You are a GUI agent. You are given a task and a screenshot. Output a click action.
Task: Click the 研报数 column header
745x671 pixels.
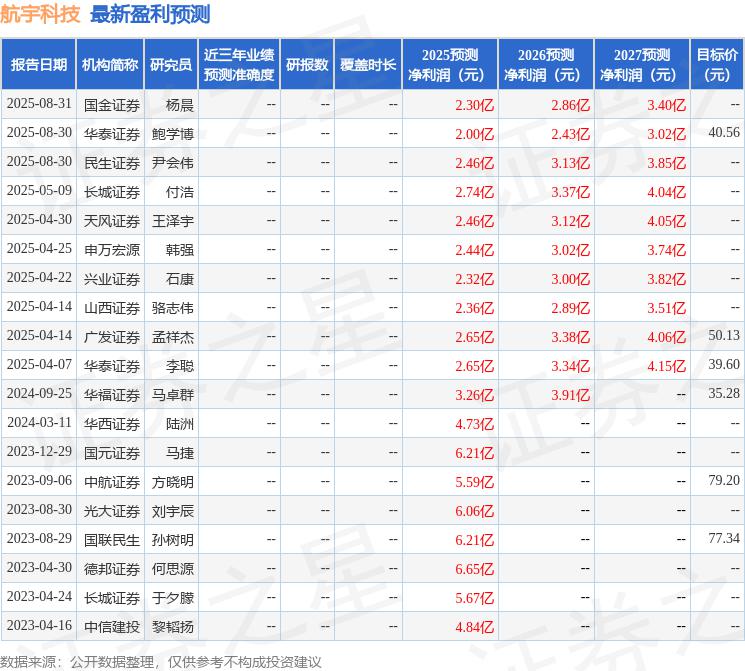point(307,65)
